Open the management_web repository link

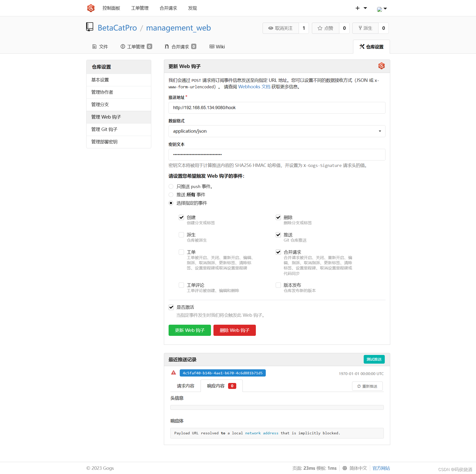[x=178, y=28]
